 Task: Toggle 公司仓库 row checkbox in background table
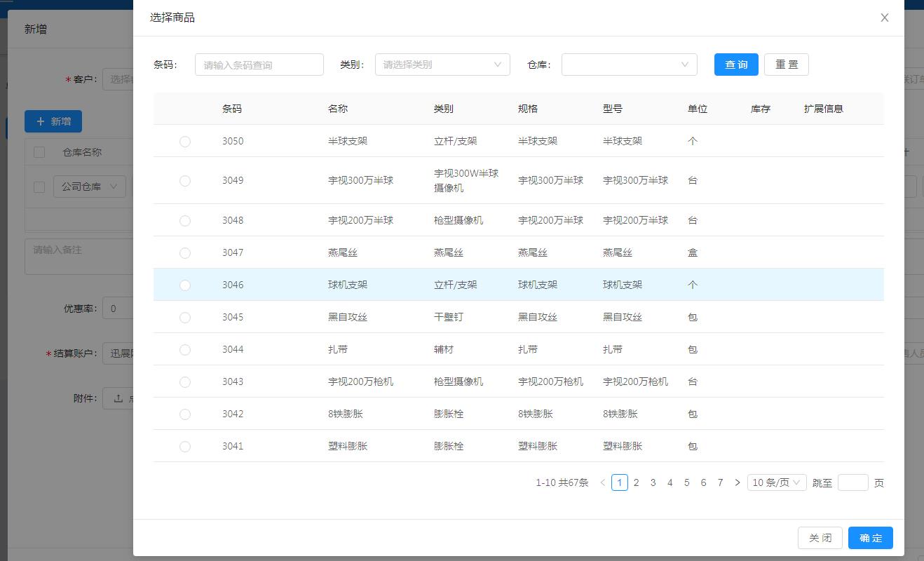pyautogui.click(x=39, y=187)
